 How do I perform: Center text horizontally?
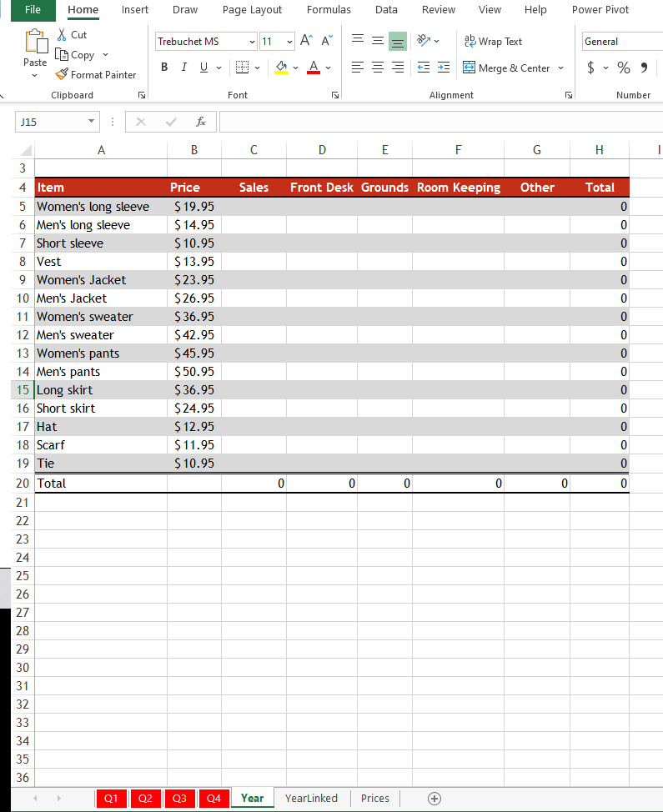tap(378, 68)
